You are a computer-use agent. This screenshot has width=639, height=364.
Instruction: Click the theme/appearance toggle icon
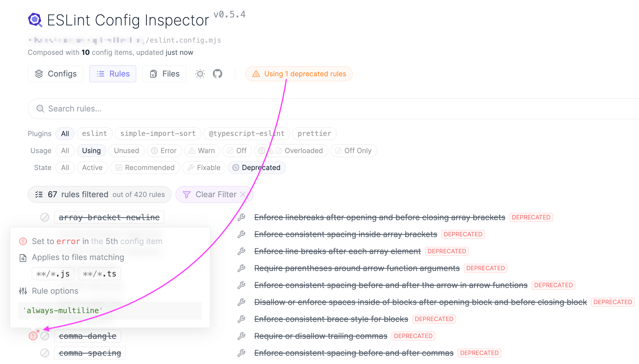200,73
